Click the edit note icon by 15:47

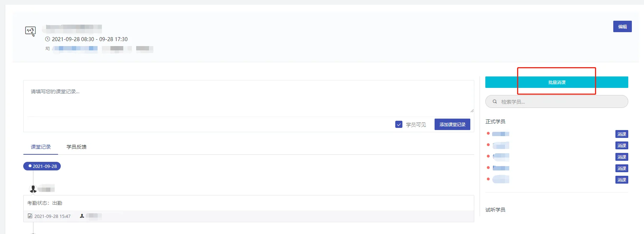point(30,216)
